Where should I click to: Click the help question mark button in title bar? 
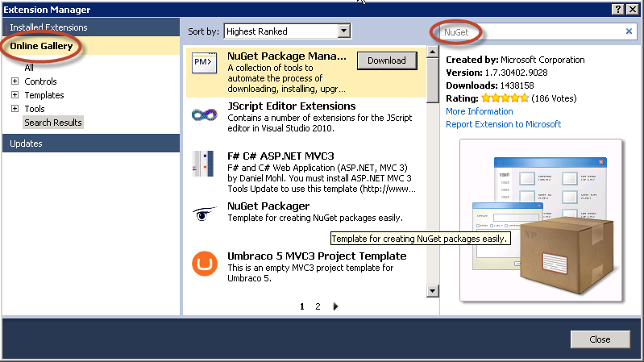tap(617, 9)
